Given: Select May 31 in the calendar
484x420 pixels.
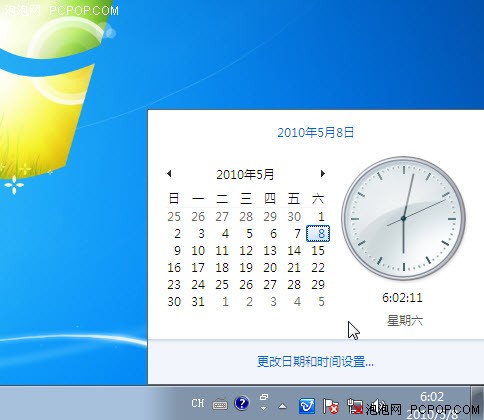Looking at the screenshot, I should (198, 301).
